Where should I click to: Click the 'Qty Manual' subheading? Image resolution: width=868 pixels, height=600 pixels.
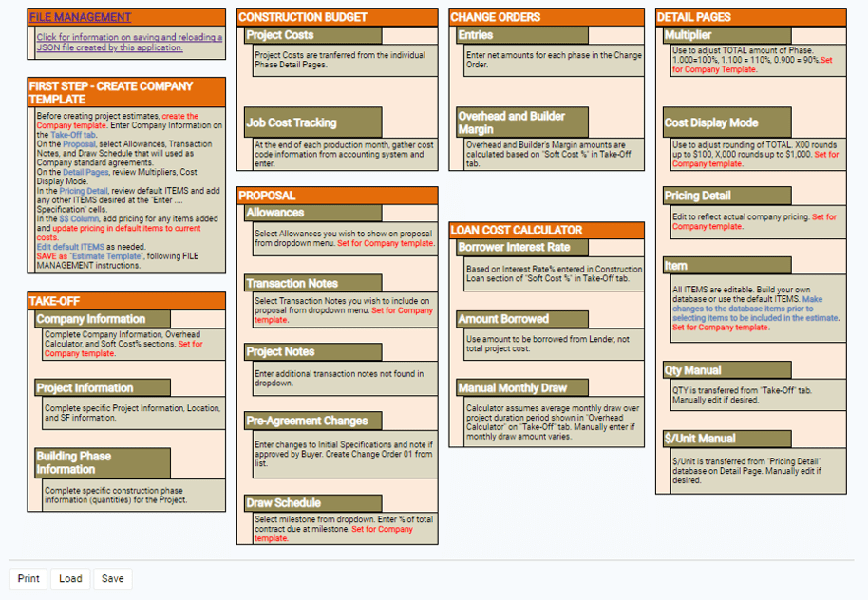[727, 370]
